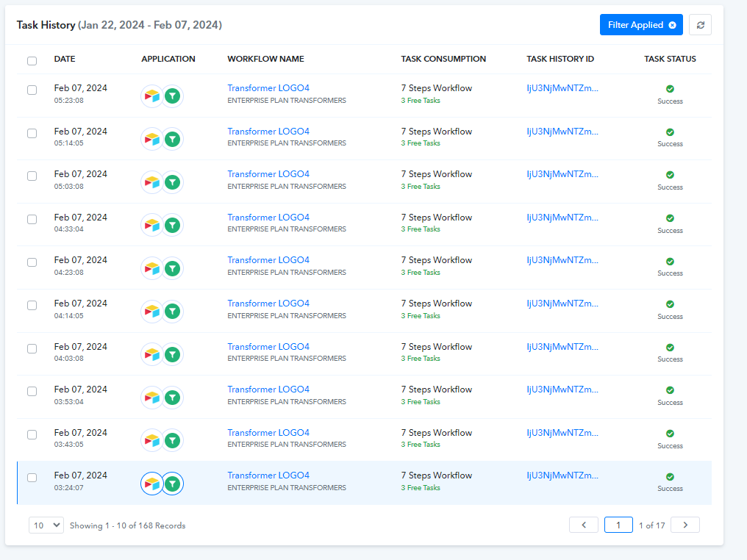
Task: Click Airtable icon in the 03:43:05 row
Action: (x=152, y=440)
